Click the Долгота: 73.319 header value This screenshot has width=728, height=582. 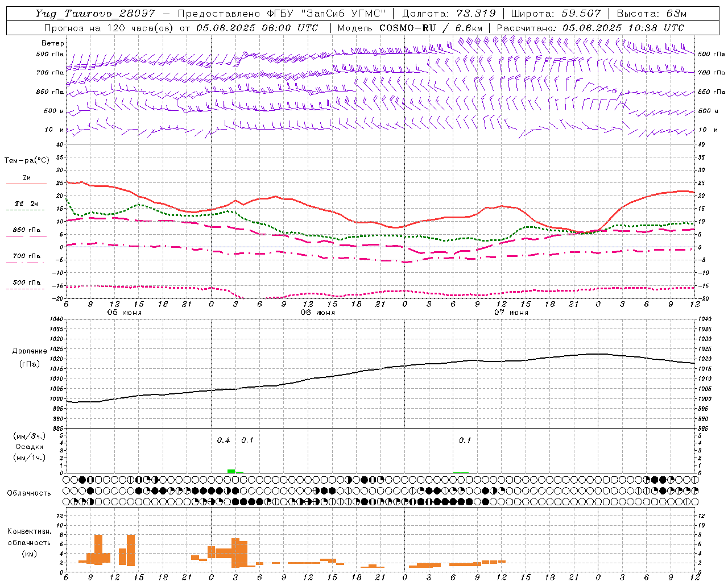[449, 14]
